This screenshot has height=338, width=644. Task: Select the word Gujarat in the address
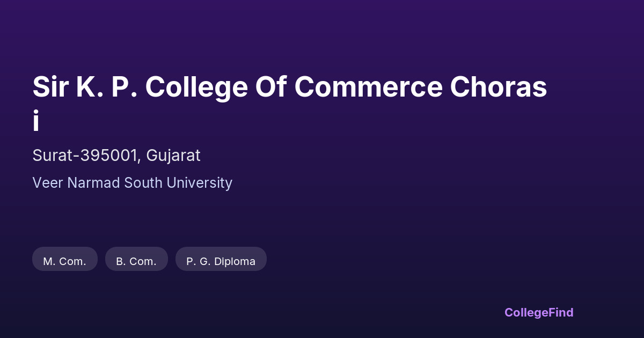click(x=173, y=156)
